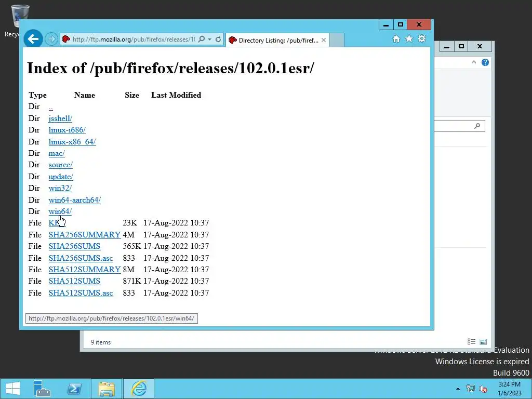Viewport: 532px width, 399px height.
Task: Open the IE Tools gear menu
Action: click(x=422, y=38)
